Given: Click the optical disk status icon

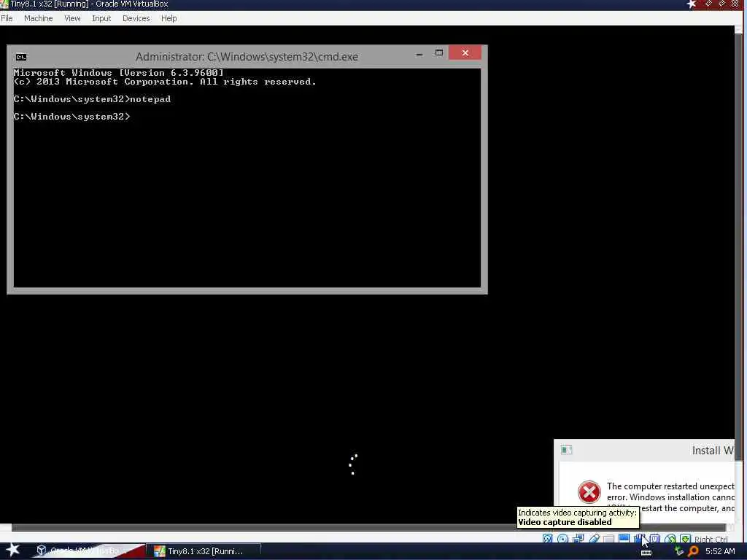Looking at the screenshot, I should click(562, 539).
